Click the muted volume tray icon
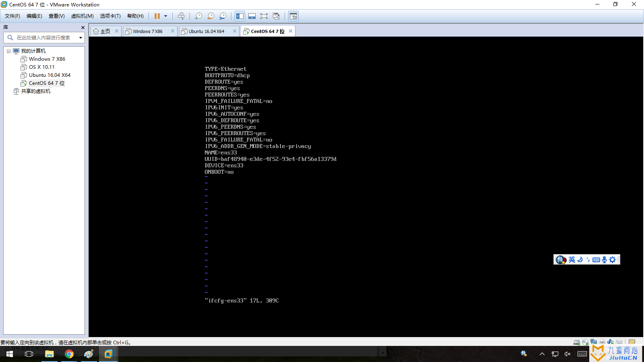The width and height of the screenshot is (644, 362). click(x=568, y=354)
